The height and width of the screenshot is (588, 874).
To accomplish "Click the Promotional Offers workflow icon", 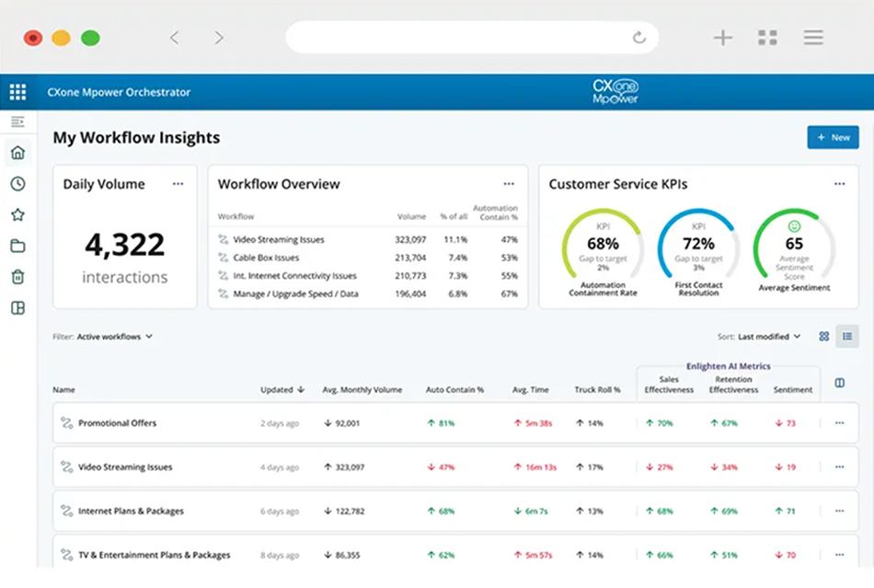I will point(67,423).
